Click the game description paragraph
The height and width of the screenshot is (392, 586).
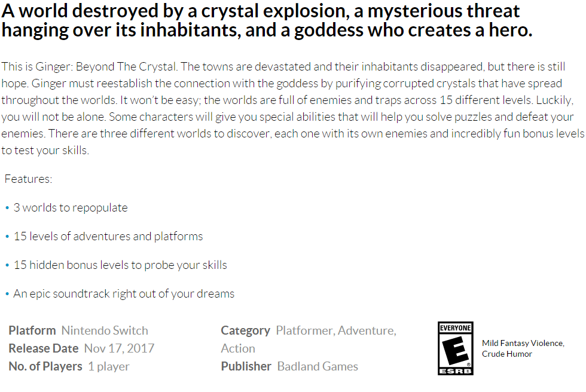tap(292, 109)
